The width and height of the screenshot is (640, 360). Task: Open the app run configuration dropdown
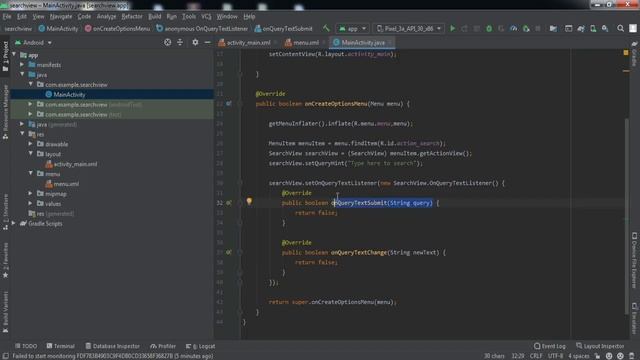(352, 29)
